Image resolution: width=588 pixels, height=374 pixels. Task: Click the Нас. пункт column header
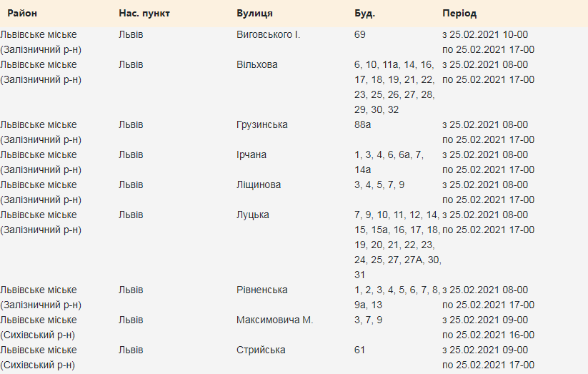tap(144, 14)
